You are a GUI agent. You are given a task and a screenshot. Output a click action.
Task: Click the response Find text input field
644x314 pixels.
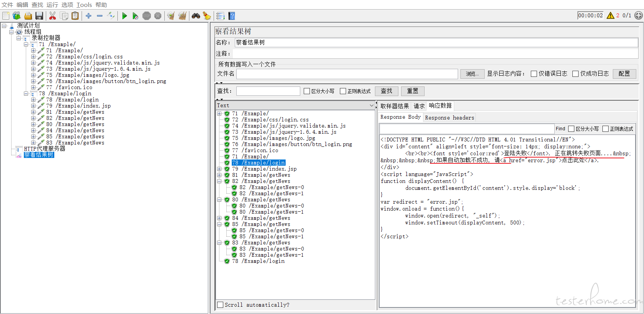(x=467, y=129)
